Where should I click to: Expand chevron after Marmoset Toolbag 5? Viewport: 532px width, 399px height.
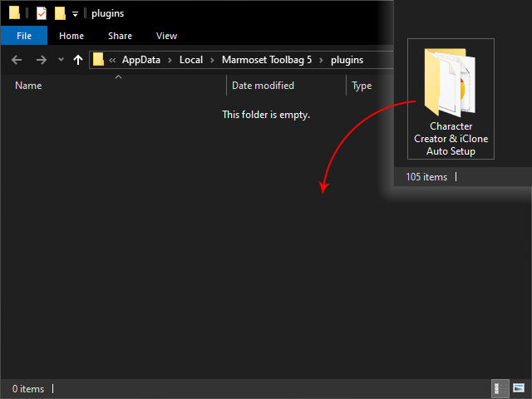point(321,61)
